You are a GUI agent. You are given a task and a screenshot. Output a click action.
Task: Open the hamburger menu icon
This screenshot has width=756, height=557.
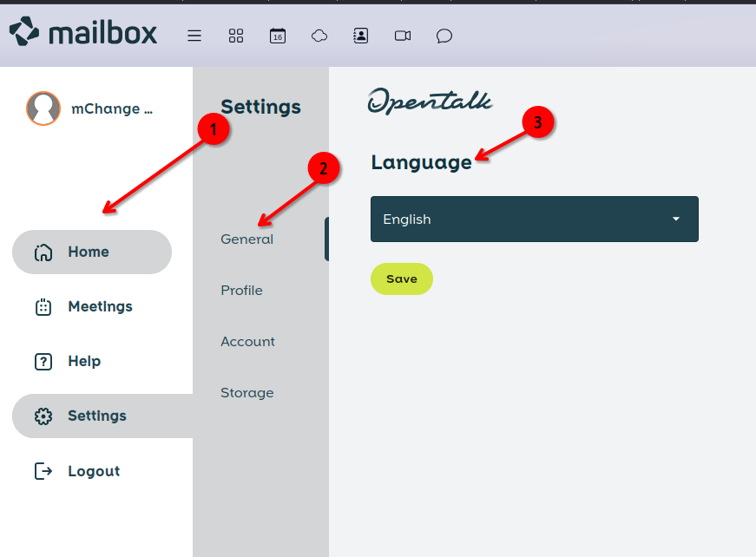point(194,36)
